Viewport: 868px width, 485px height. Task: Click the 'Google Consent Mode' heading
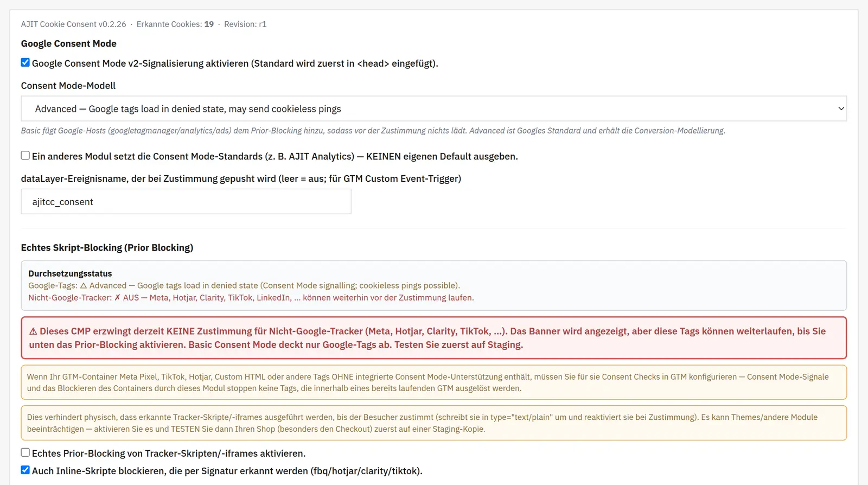[69, 43]
